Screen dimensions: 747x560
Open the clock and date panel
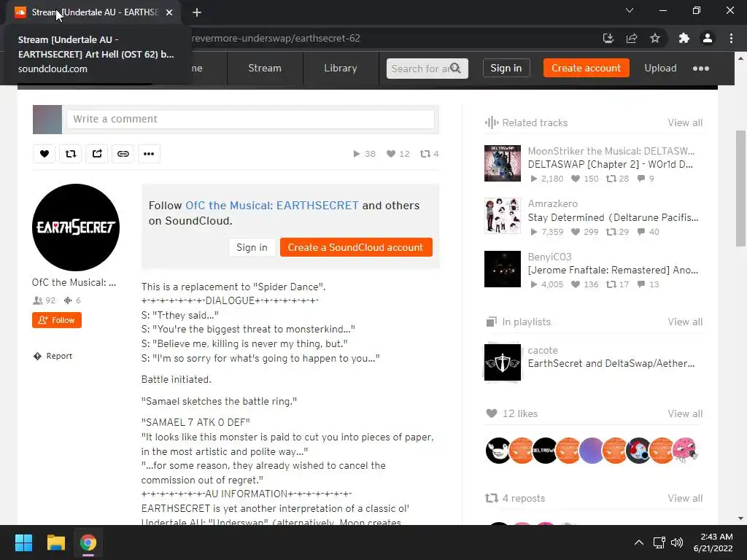click(x=713, y=542)
